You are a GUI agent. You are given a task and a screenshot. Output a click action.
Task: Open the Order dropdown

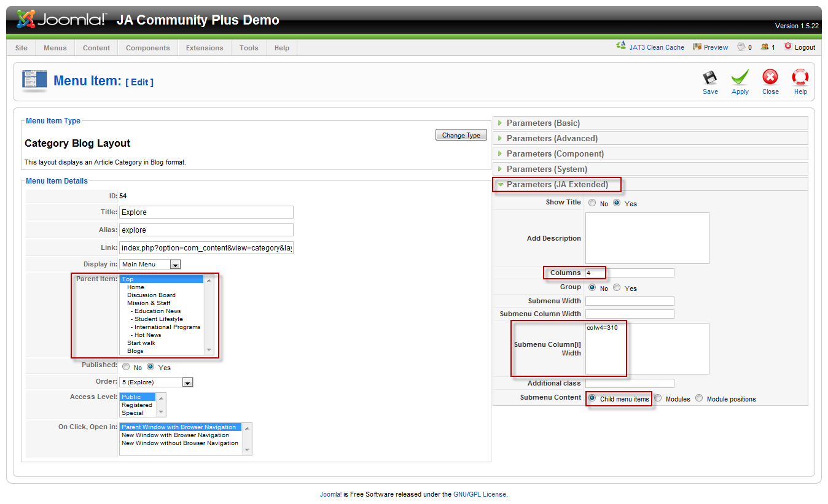pos(187,382)
